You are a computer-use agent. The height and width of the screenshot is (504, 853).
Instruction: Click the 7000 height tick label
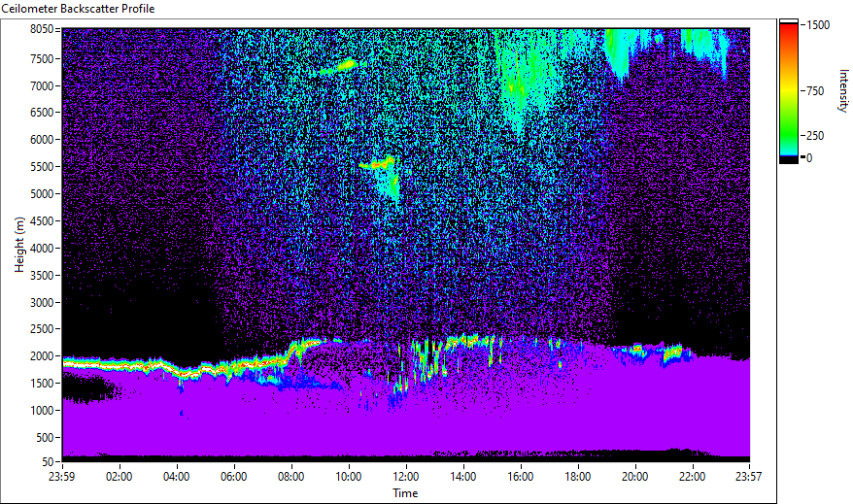coord(42,85)
